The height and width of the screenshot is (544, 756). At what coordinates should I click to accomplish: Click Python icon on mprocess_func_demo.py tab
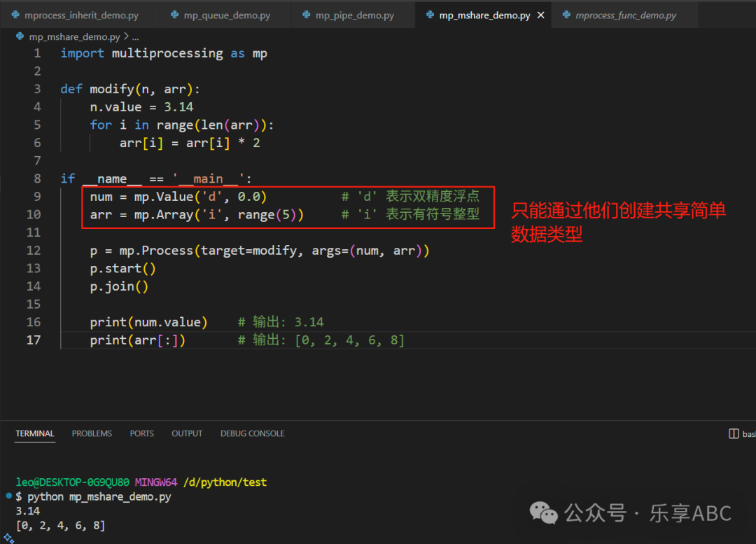(x=566, y=15)
